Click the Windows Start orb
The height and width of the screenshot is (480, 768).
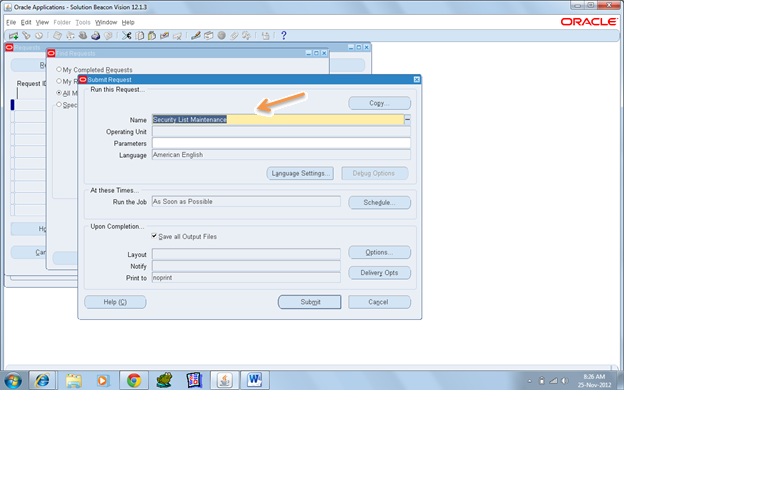tap(13, 381)
